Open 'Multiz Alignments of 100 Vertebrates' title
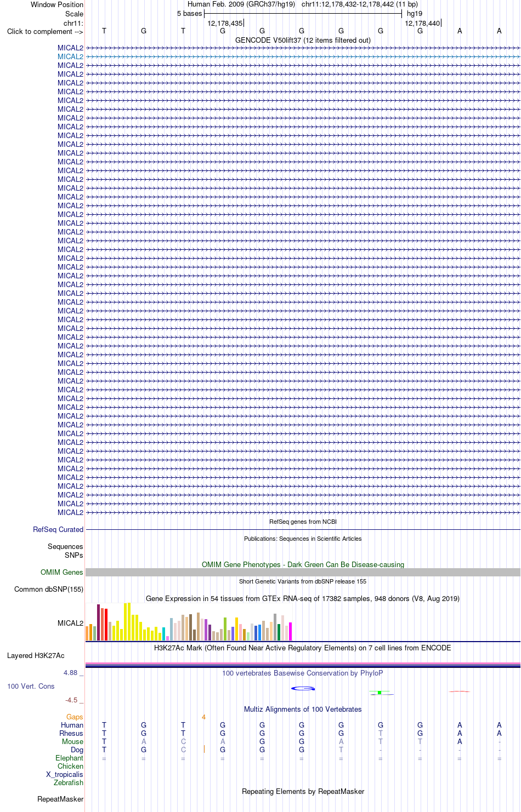The image size is (521, 812). (x=303, y=709)
